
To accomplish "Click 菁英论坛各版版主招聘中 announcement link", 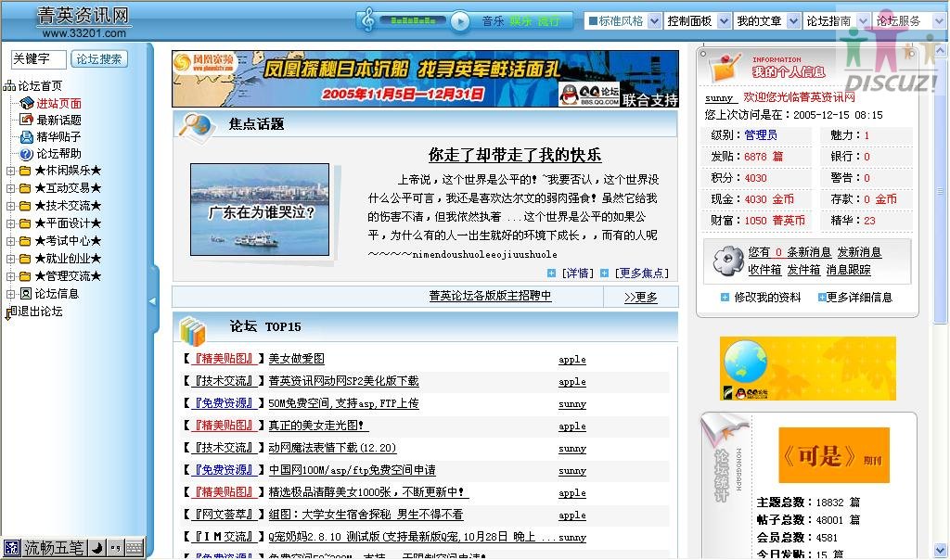I will [x=490, y=296].
